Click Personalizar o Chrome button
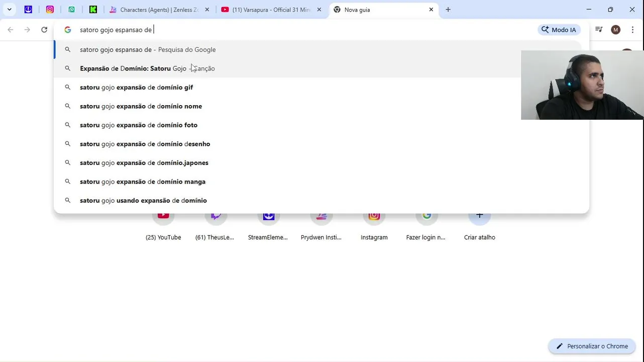The height and width of the screenshot is (362, 644). click(592, 346)
